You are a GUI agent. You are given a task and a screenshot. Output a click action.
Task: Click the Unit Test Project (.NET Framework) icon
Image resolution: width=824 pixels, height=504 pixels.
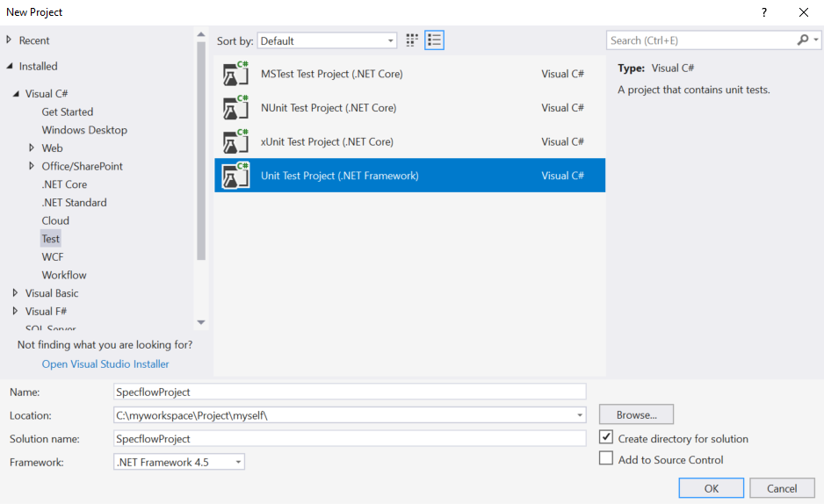click(235, 176)
